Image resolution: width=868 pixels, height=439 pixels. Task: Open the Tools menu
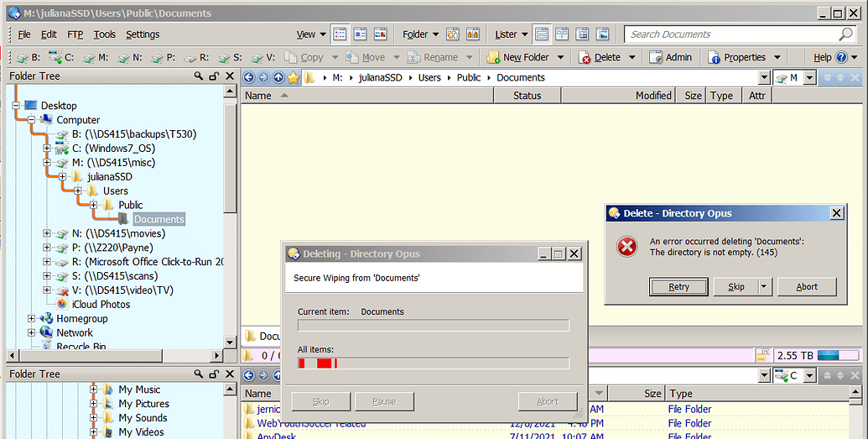105,34
